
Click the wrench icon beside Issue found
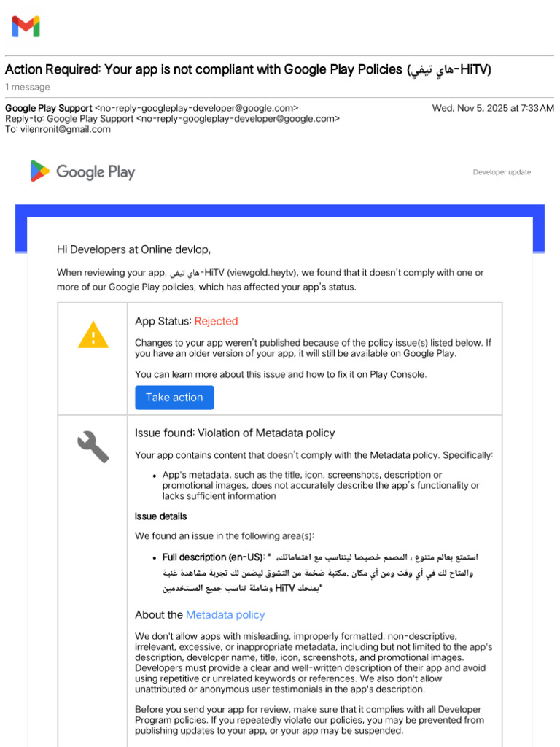[x=93, y=446]
